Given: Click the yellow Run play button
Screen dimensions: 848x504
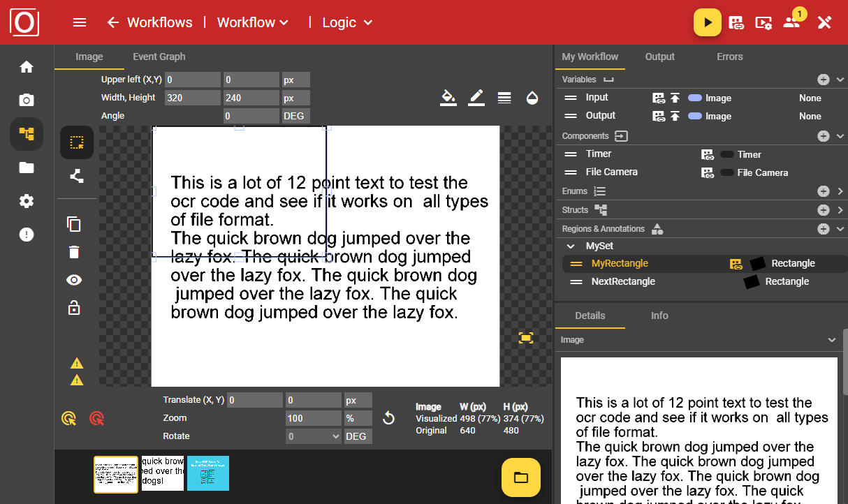Looking at the screenshot, I should 707,22.
